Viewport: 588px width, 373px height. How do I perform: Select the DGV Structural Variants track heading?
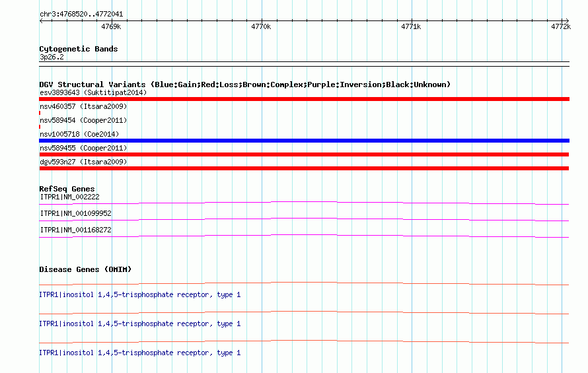click(x=245, y=85)
